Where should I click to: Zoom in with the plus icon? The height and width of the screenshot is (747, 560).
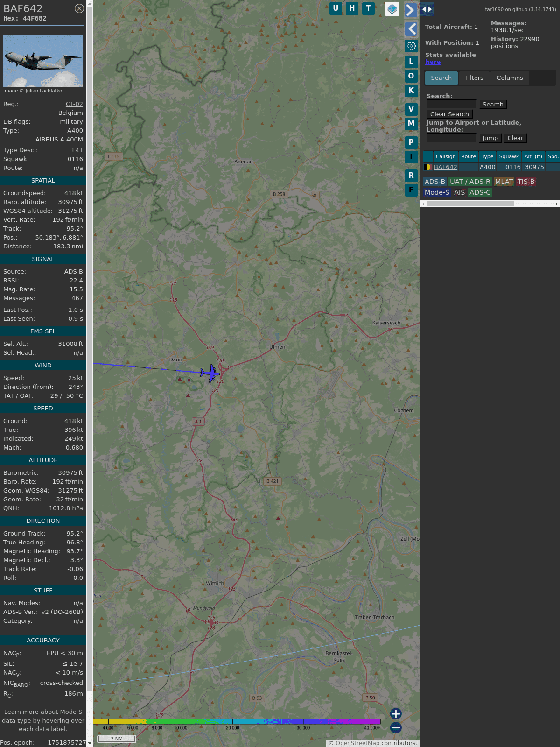coord(396,714)
